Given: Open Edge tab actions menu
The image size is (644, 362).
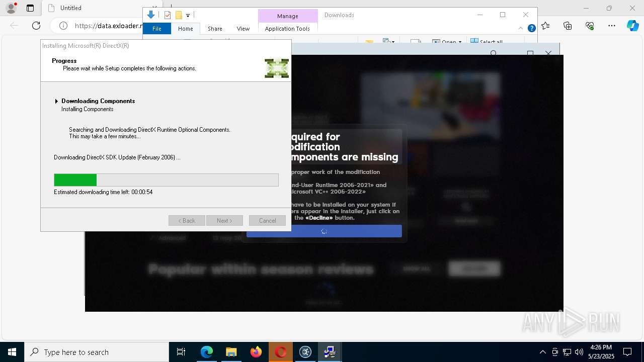Looking at the screenshot, I should pyautogui.click(x=30, y=8).
